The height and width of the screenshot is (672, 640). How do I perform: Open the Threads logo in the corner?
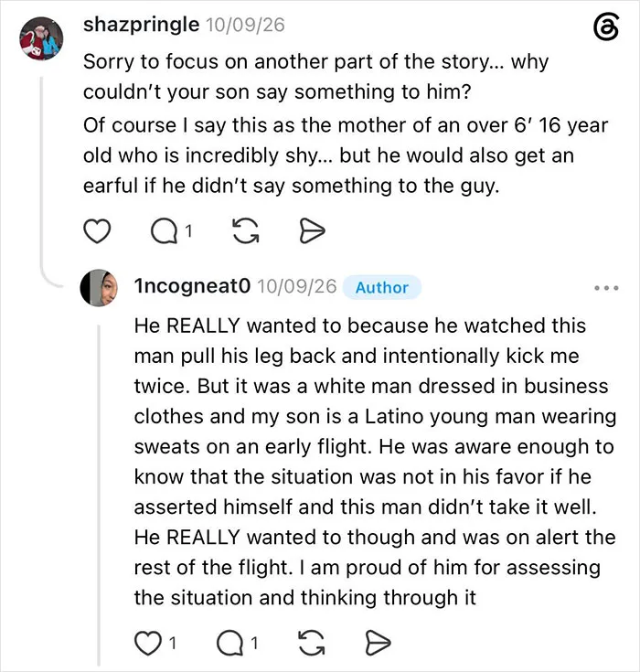(x=606, y=27)
